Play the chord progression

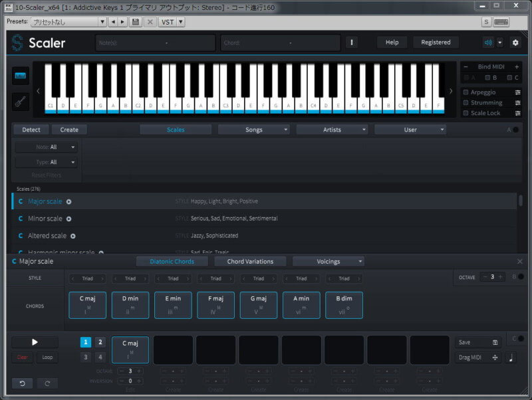tap(35, 342)
